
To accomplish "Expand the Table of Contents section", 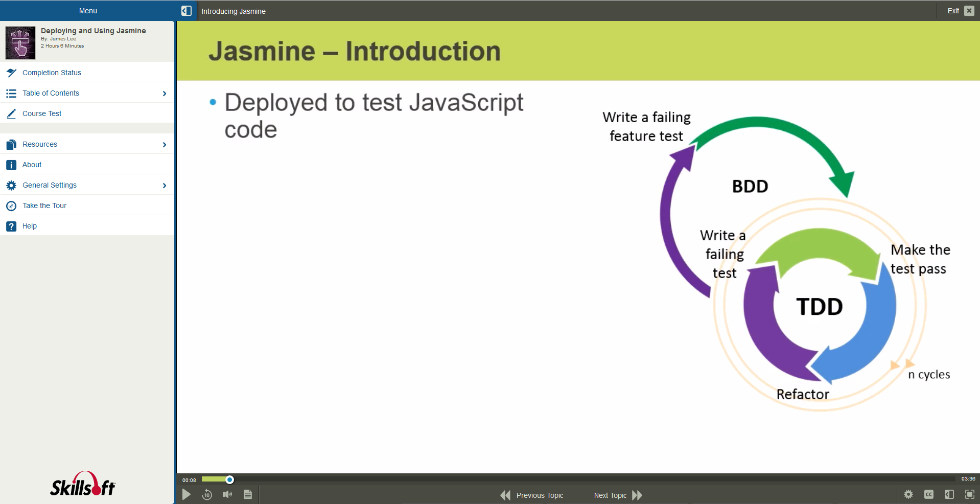I will click(x=164, y=93).
